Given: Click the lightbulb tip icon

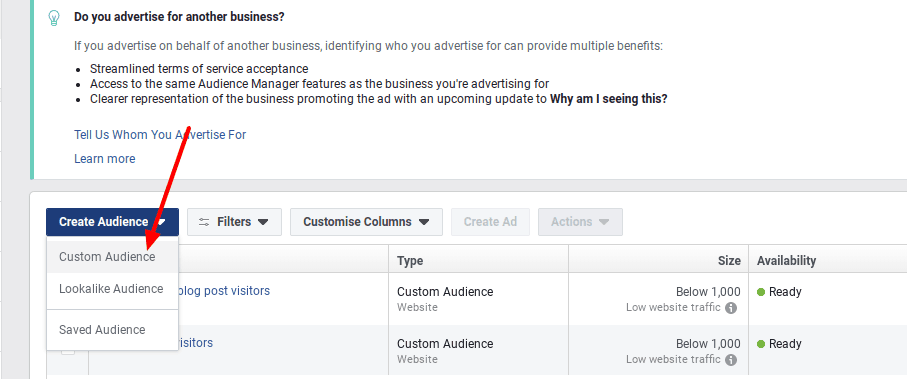Looking at the screenshot, I should [x=53, y=18].
